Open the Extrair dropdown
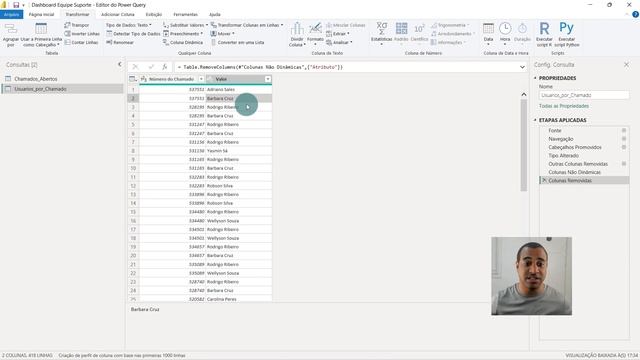The width and height of the screenshot is (640, 360). 338,34
